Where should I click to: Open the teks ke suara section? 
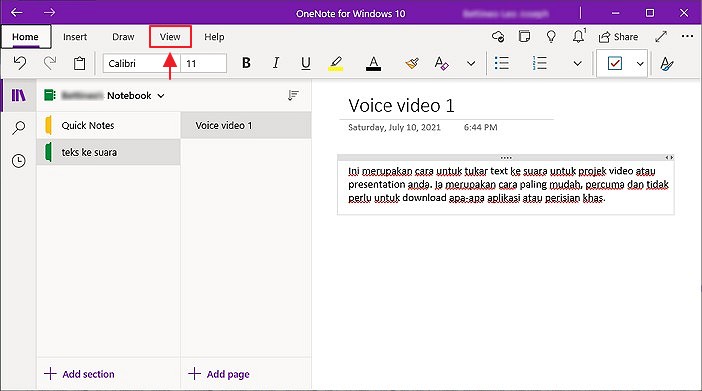[x=108, y=152]
